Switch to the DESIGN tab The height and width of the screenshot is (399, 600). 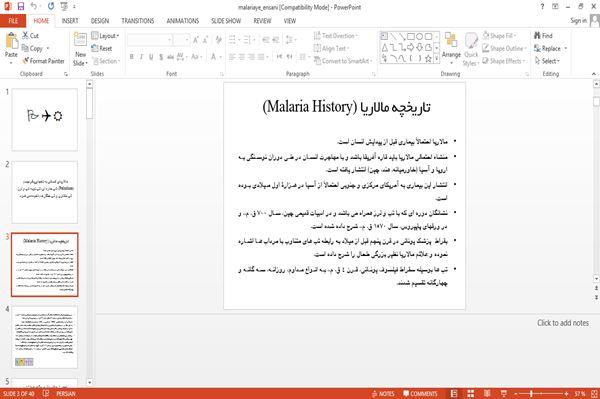tap(100, 21)
